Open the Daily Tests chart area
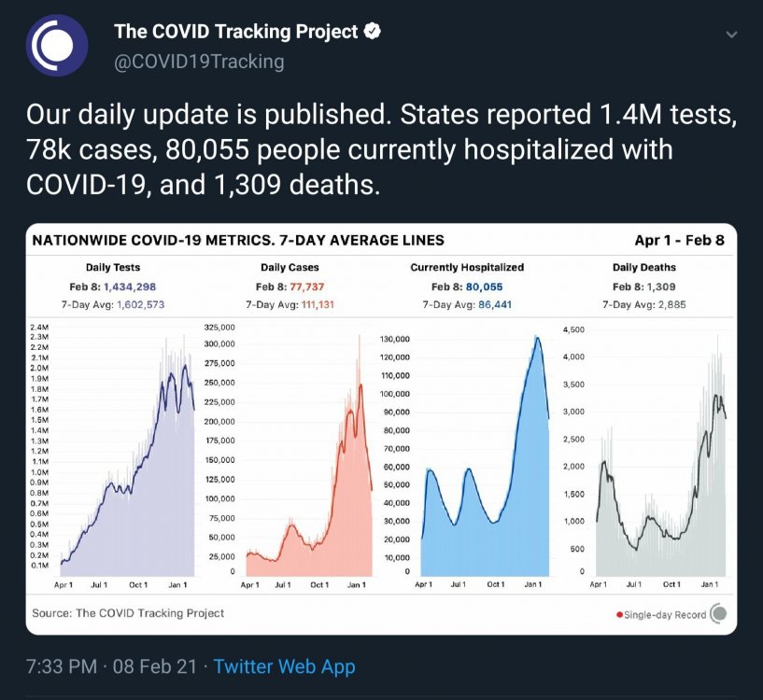The height and width of the screenshot is (700, 763). (127, 455)
